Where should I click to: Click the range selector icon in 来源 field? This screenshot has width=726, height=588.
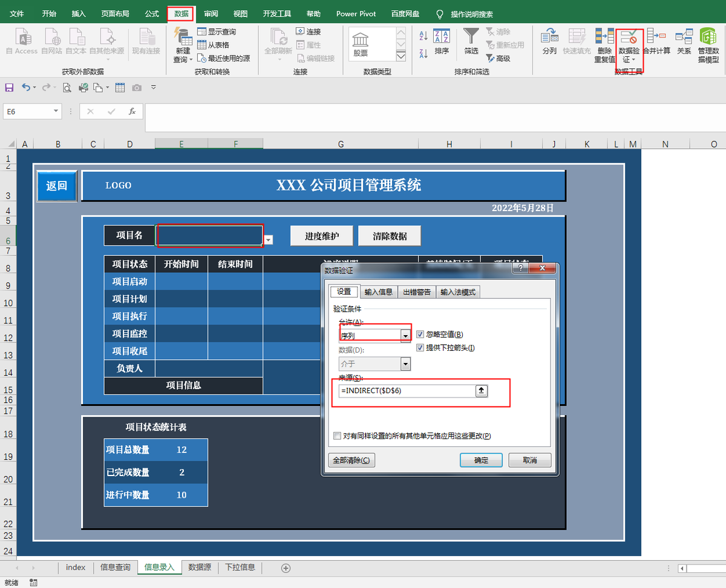pos(482,391)
